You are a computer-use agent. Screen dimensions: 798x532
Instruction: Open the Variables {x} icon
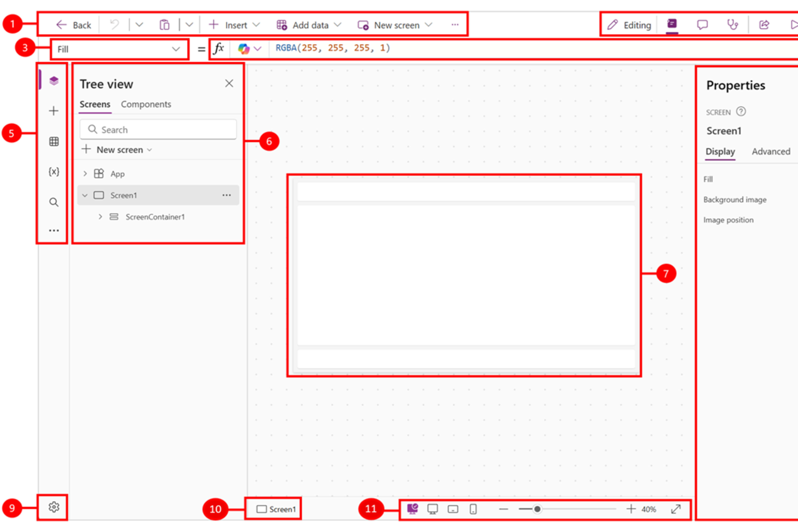54,172
